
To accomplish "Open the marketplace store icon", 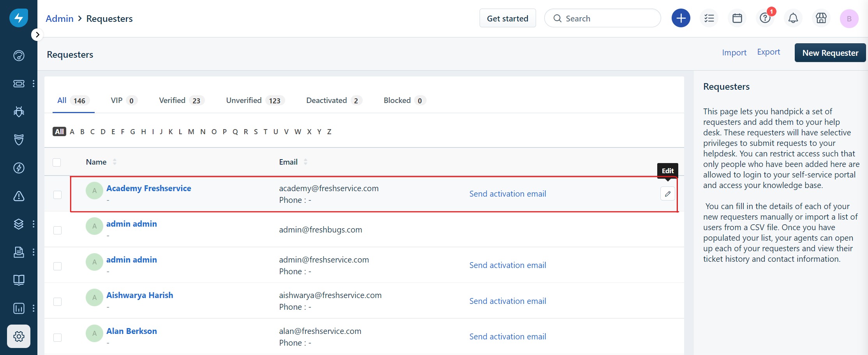I will pyautogui.click(x=821, y=18).
